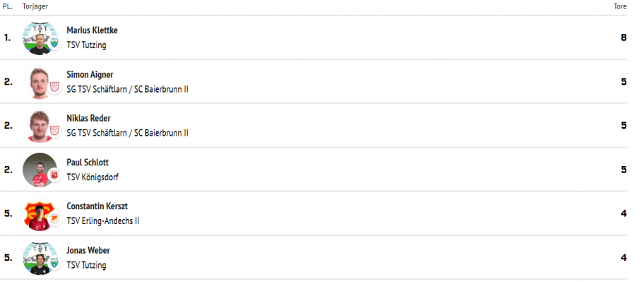
Task: Click the club crest badge beside Niklas Reder
Action: coord(54,131)
